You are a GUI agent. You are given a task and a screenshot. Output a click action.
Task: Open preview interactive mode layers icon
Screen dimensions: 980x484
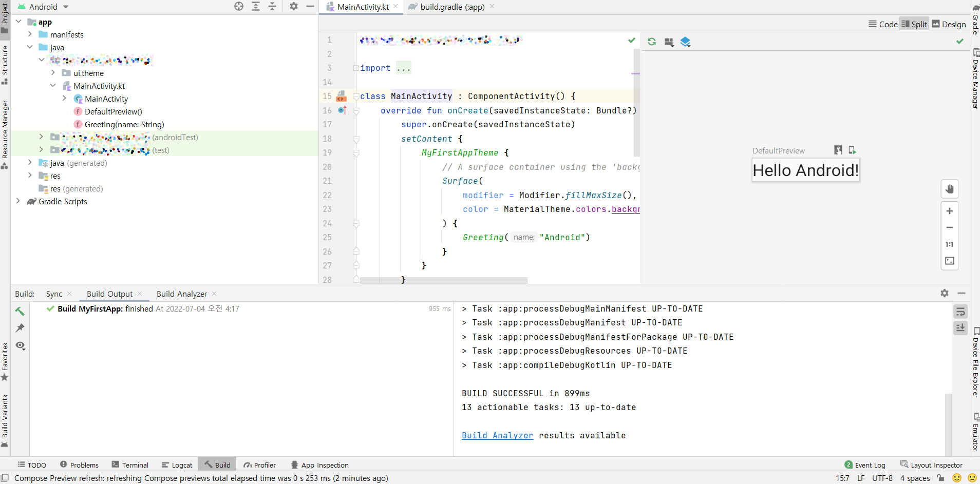(x=686, y=42)
